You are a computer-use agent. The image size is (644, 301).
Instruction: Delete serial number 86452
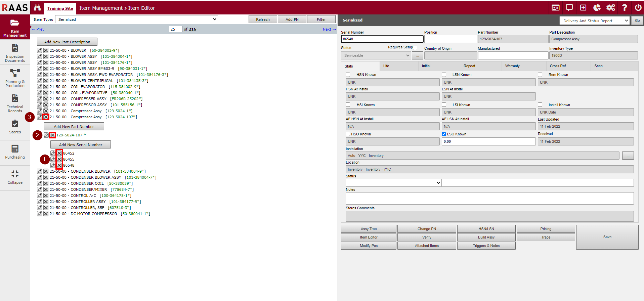coord(59,153)
